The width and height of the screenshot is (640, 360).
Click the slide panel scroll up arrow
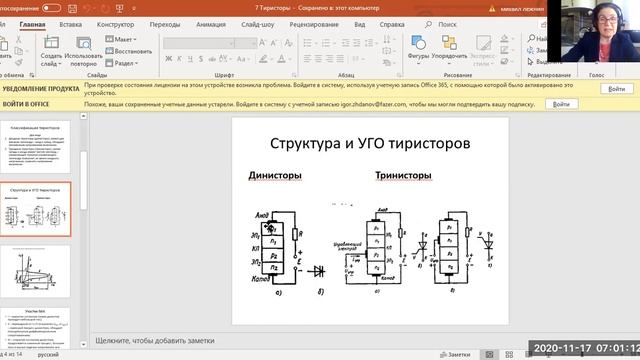83,116
